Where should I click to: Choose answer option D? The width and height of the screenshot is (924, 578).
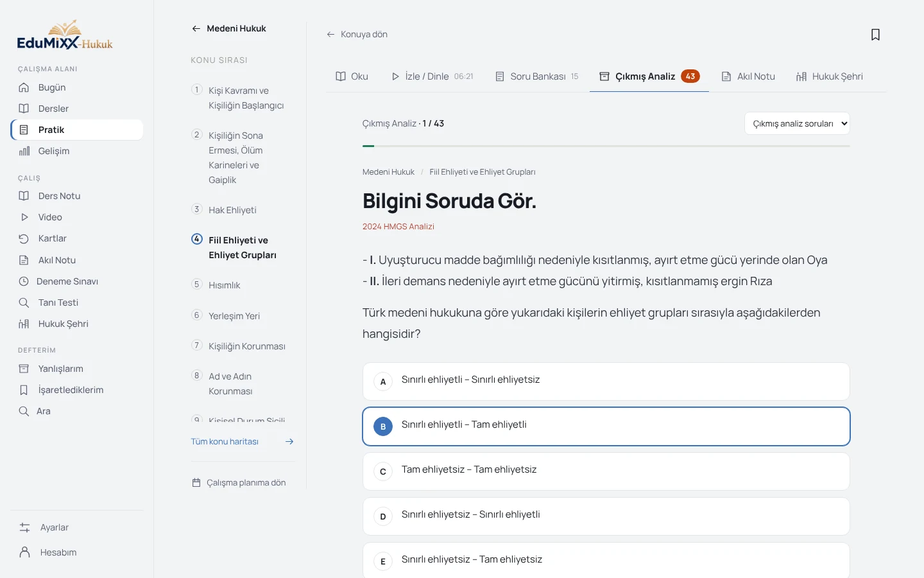606,516
